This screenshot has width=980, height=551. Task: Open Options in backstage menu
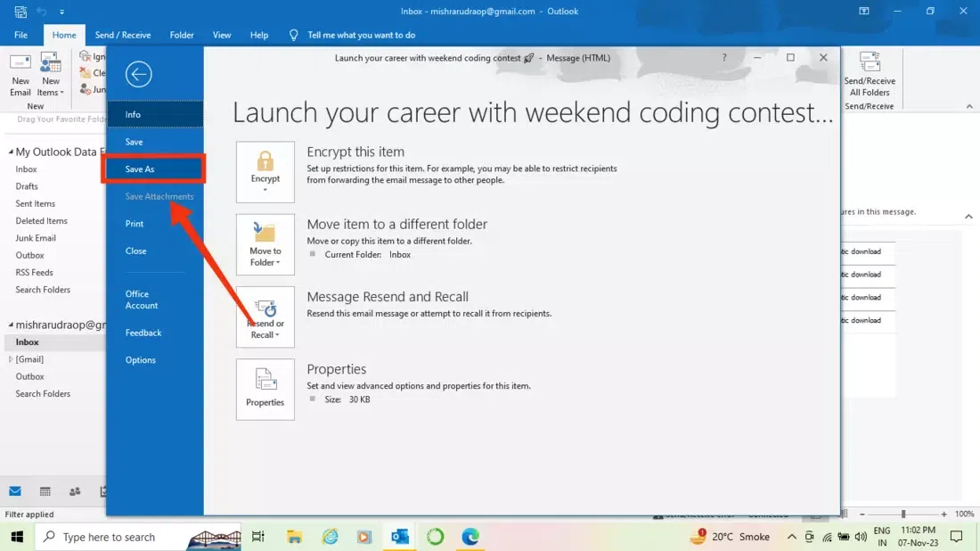(x=155, y=360)
